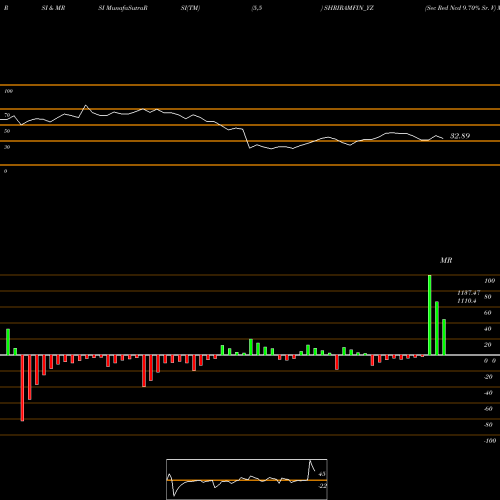Click the 45 label in mini chart

(322, 474)
